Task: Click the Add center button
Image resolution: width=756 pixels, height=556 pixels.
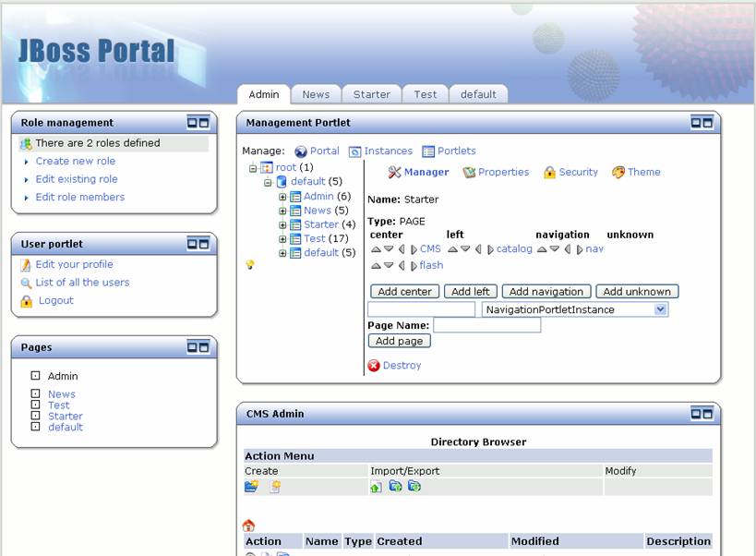Action: (x=404, y=292)
